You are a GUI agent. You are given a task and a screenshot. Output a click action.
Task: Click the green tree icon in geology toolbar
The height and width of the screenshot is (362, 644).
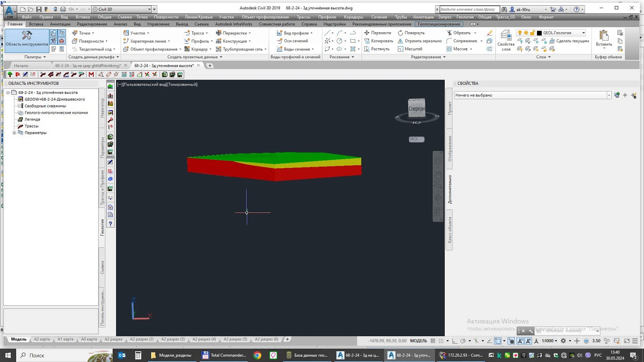click(x=10, y=74)
